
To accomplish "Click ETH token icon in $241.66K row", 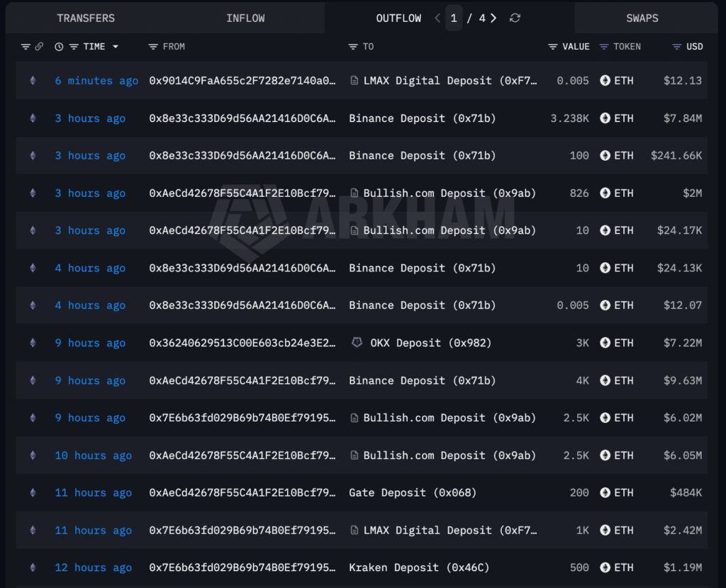I will (x=605, y=155).
